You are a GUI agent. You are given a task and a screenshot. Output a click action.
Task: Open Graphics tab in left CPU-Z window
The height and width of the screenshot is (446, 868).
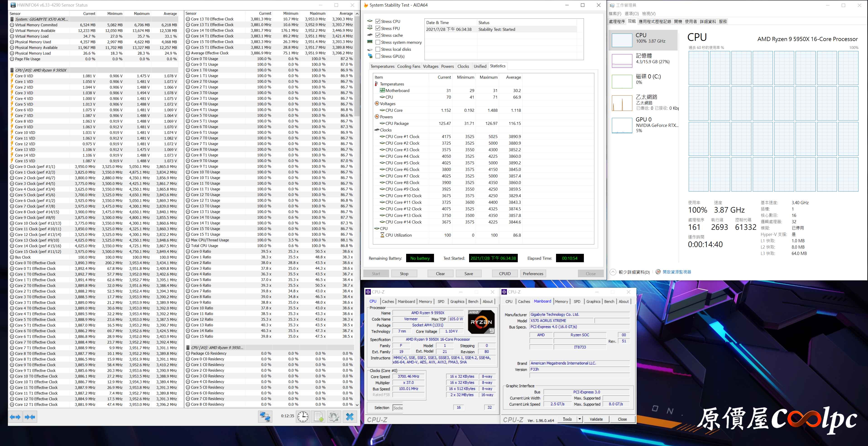pyautogui.click(x=457, y=302)
